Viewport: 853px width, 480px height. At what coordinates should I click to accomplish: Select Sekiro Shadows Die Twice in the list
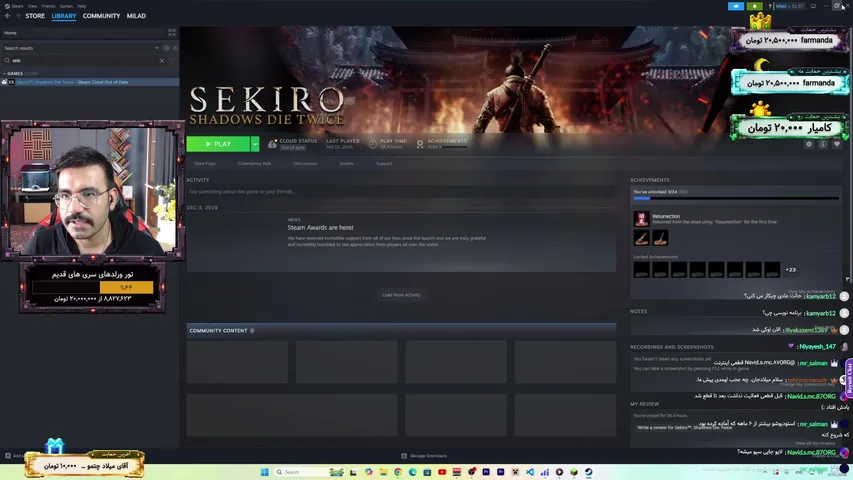pos(90,82)
